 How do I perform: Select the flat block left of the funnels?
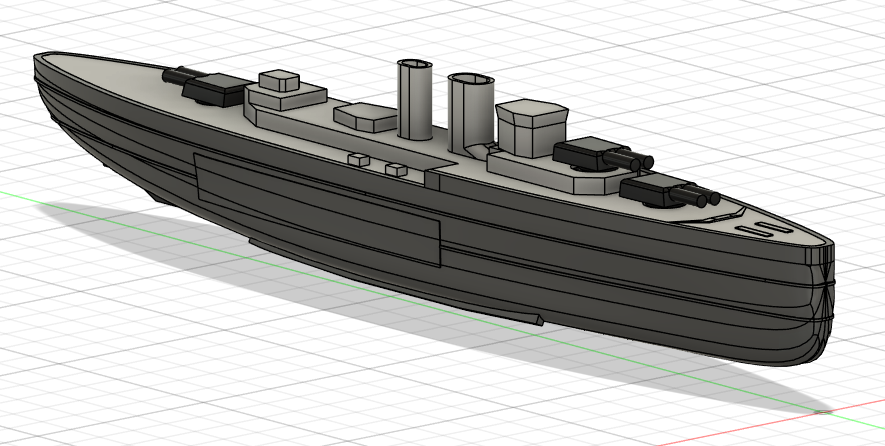coord(365,117)
